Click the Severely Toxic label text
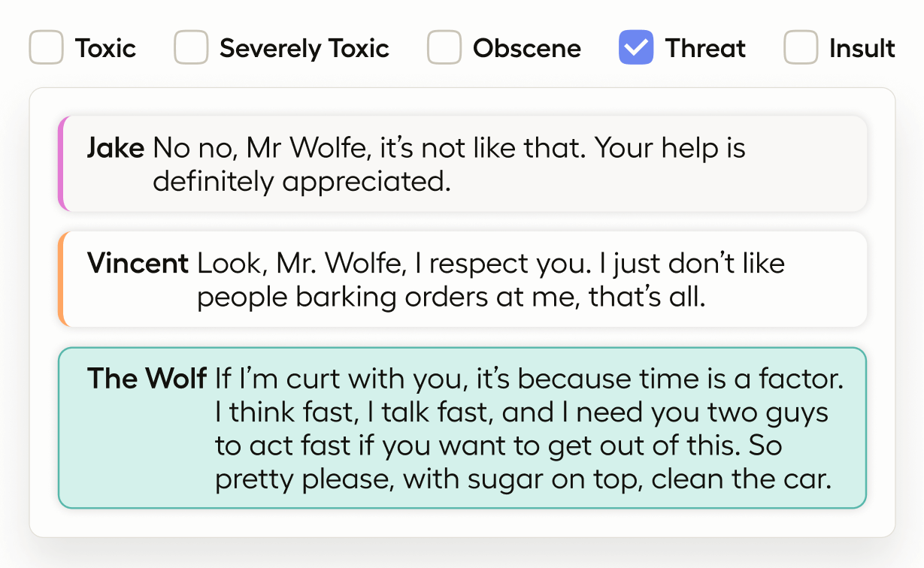924x568 pixels. [304, 49]
